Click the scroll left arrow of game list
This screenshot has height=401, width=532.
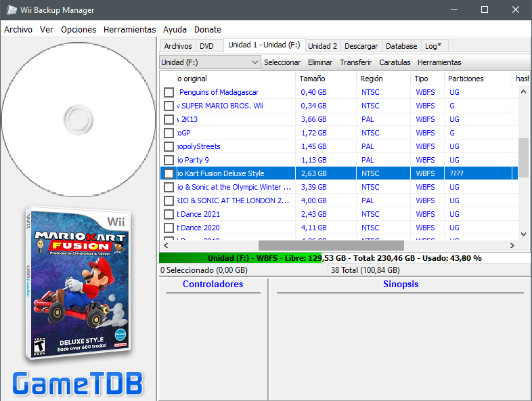(x=166, y=245)
